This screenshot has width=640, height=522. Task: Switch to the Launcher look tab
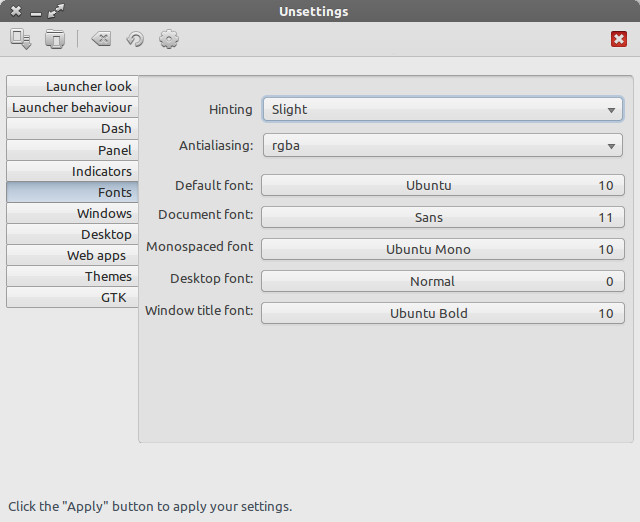point(73,86)
